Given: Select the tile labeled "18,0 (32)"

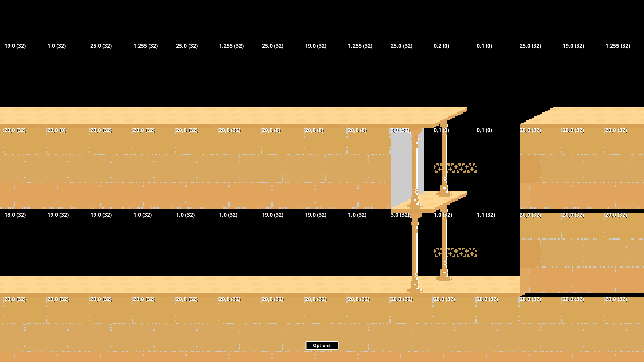Looking at the screenshot, I should pos(15,215).
